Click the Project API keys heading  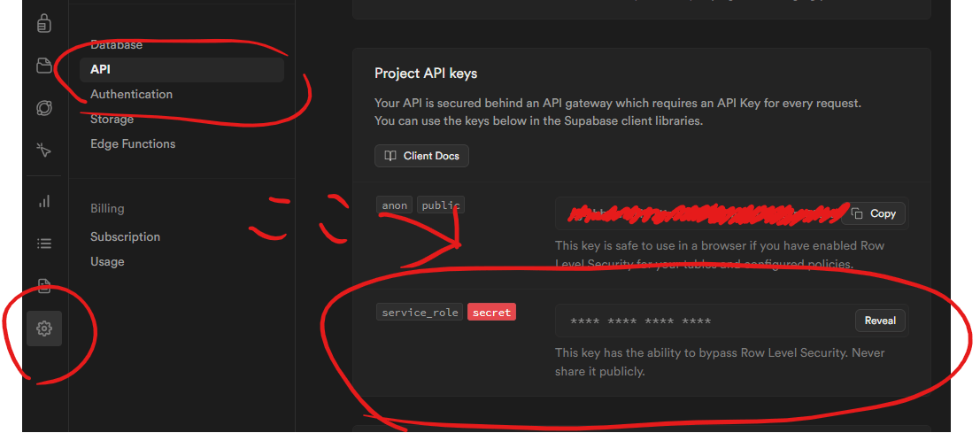point(426,73)
